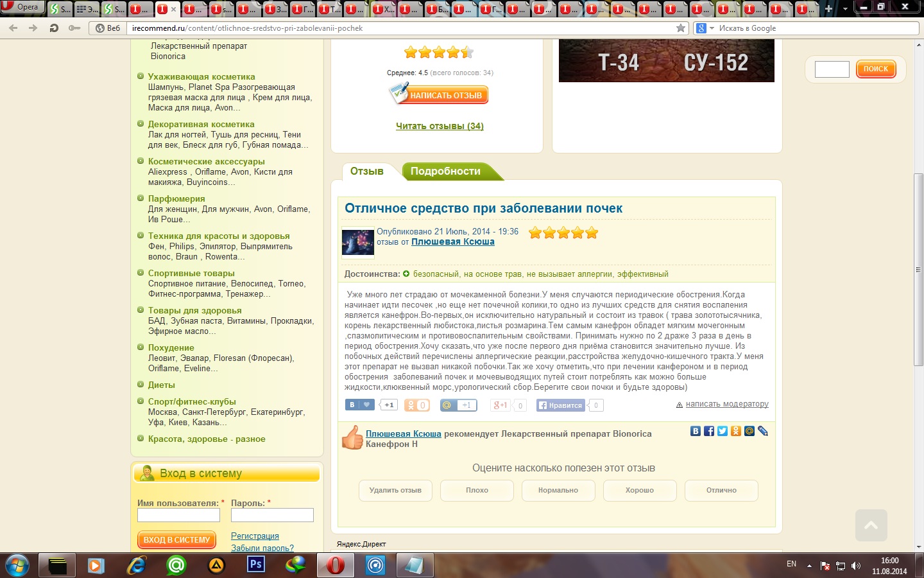Focus the 'Пароль' input field
Image resolution: width=924 pixels, height=578 pixels.
(x=272, y=515)
